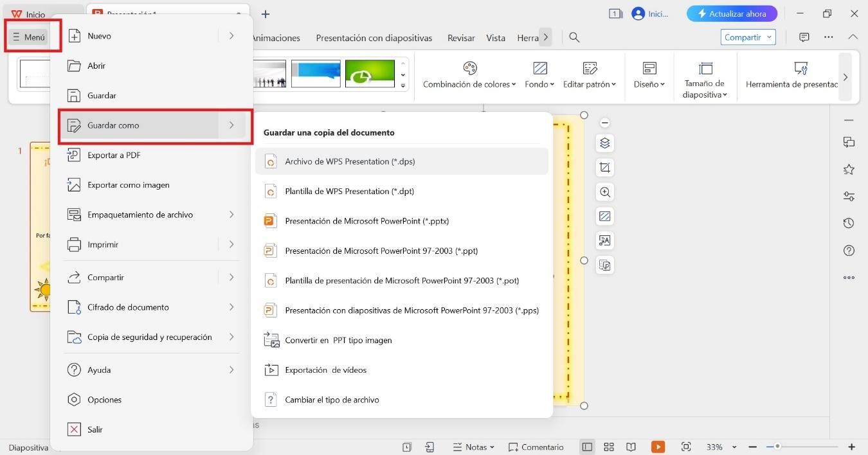868x455 pixels.
Task: Expand the Combinación de colores dropdown
Action: [x=469, y=83]
